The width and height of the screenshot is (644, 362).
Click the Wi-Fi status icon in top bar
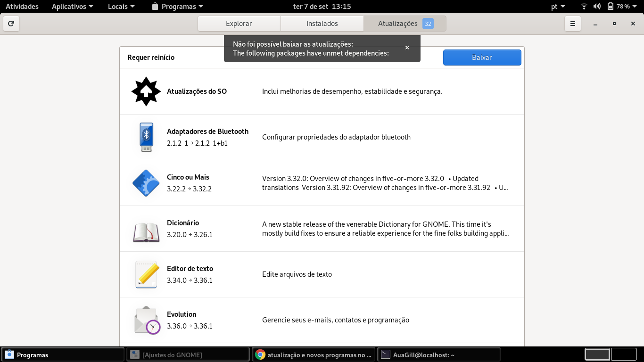click(584, 7)
